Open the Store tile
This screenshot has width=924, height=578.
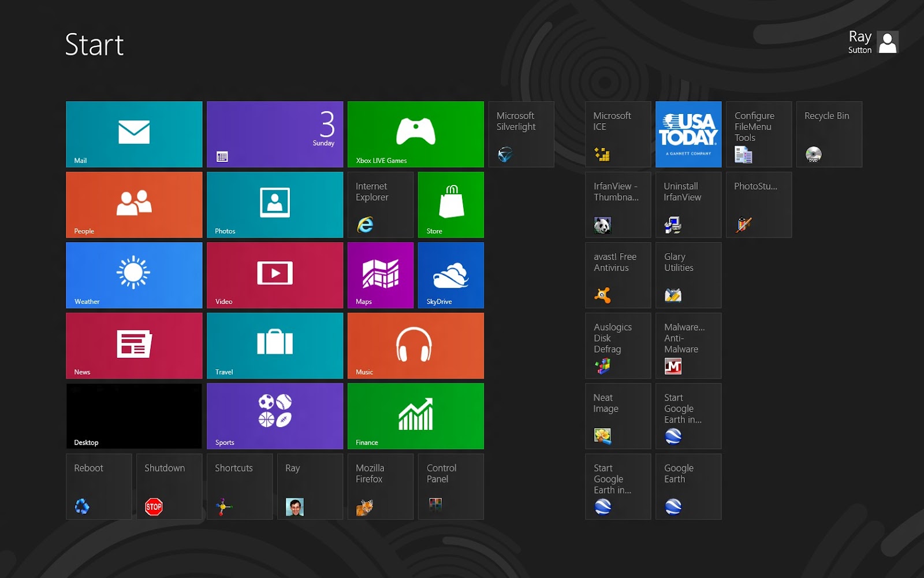click(451, 205)
